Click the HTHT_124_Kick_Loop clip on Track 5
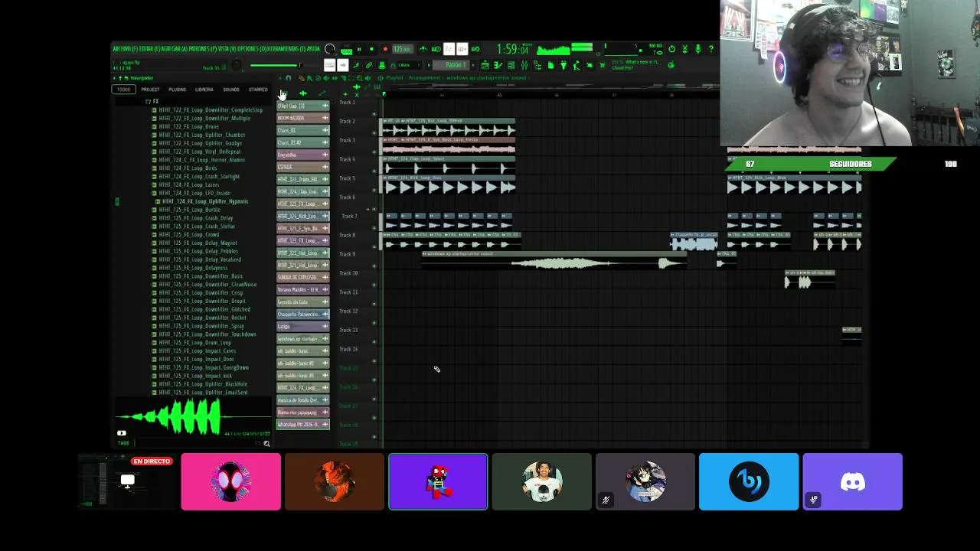Viewport: 980px width, 551px height. [x=448, y=184]
